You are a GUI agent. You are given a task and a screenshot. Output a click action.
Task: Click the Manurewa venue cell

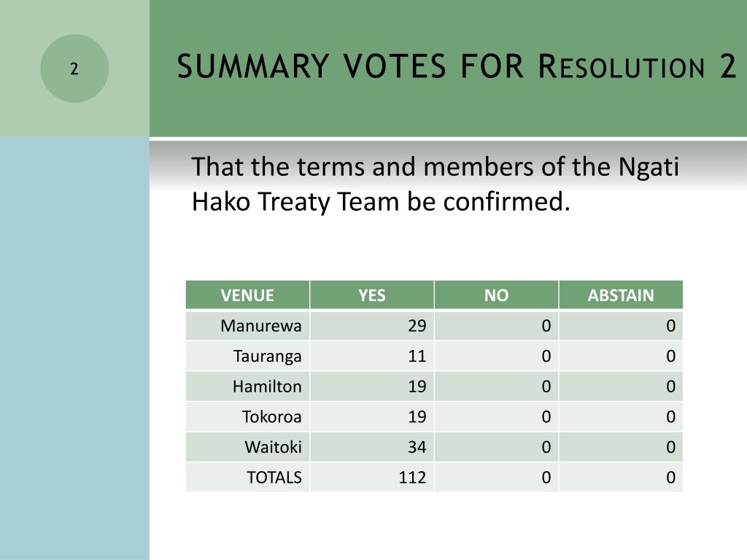click(x=248, y=326)
